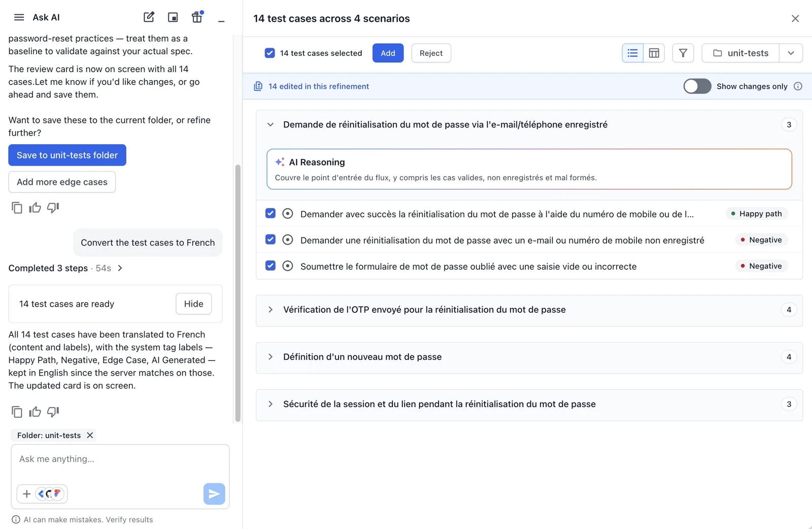The height and width of the screenshot is (529, 812).
Task: Thumbs down the French translation response
Action: (53, 412)
